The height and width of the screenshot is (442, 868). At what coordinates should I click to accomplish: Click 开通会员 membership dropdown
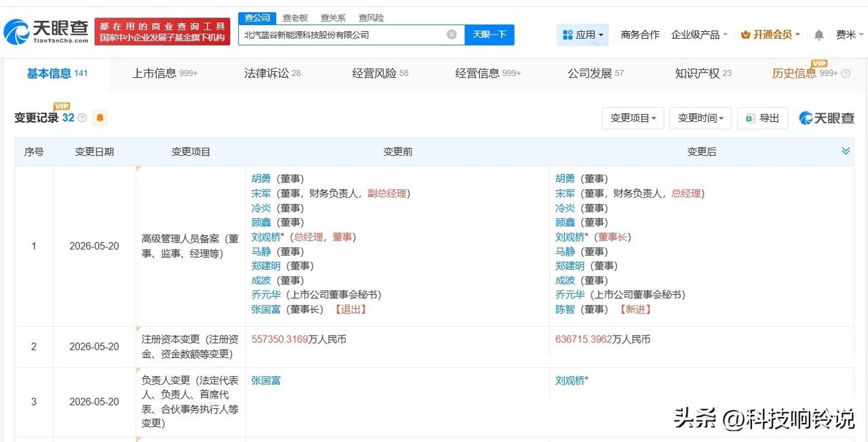[770, 35]
